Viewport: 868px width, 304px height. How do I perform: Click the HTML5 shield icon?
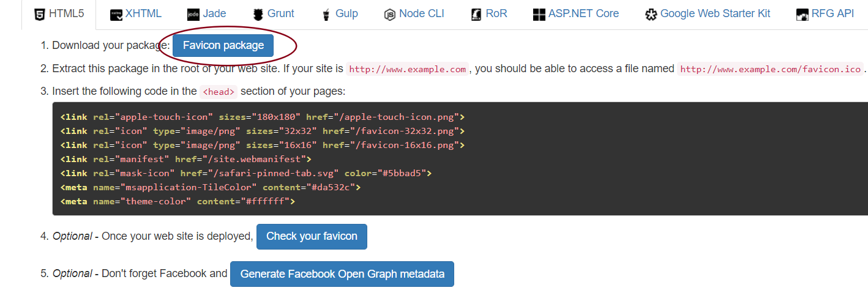pos(39,14)
